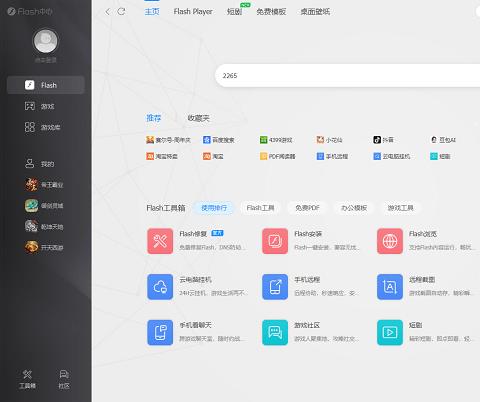Screen dimensions: 480x402
Task: Switch to the 主页 home tab
Action: 152,12
